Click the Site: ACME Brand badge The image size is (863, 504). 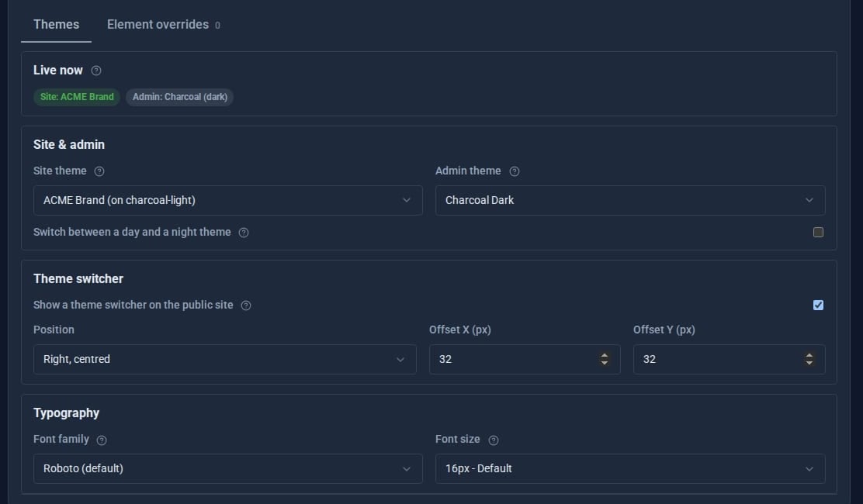[77, 97]
